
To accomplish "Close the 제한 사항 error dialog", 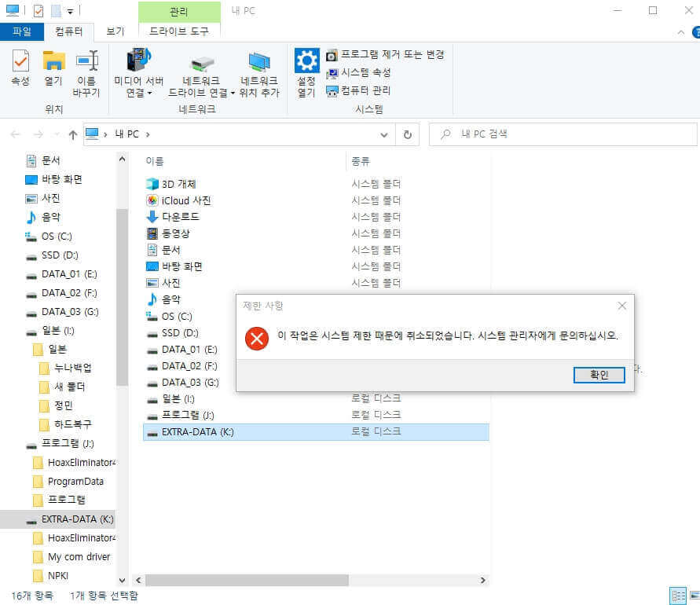I will point(621,306).
